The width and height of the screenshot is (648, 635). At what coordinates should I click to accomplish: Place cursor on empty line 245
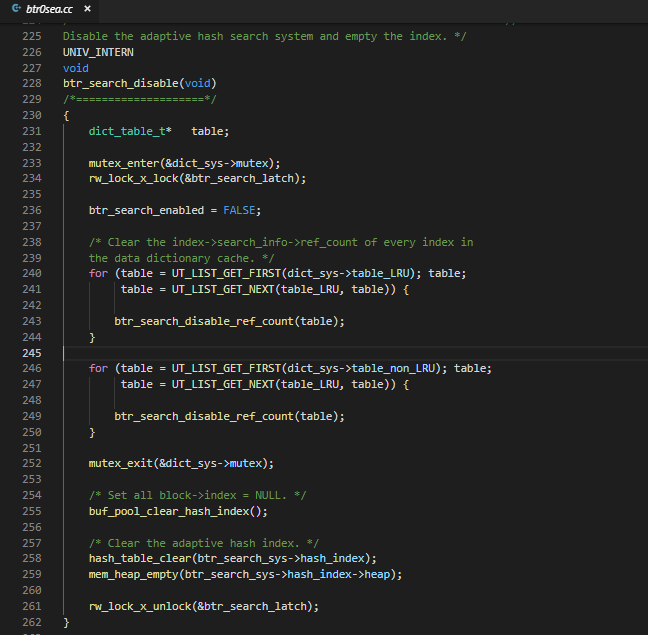pyautogui.click(x=355, y=353)
